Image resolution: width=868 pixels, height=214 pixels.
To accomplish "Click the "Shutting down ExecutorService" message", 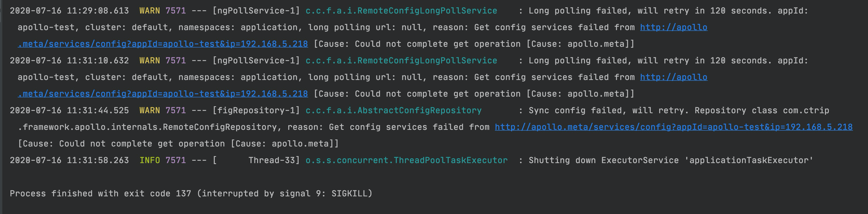I will (x=603, y=161).
